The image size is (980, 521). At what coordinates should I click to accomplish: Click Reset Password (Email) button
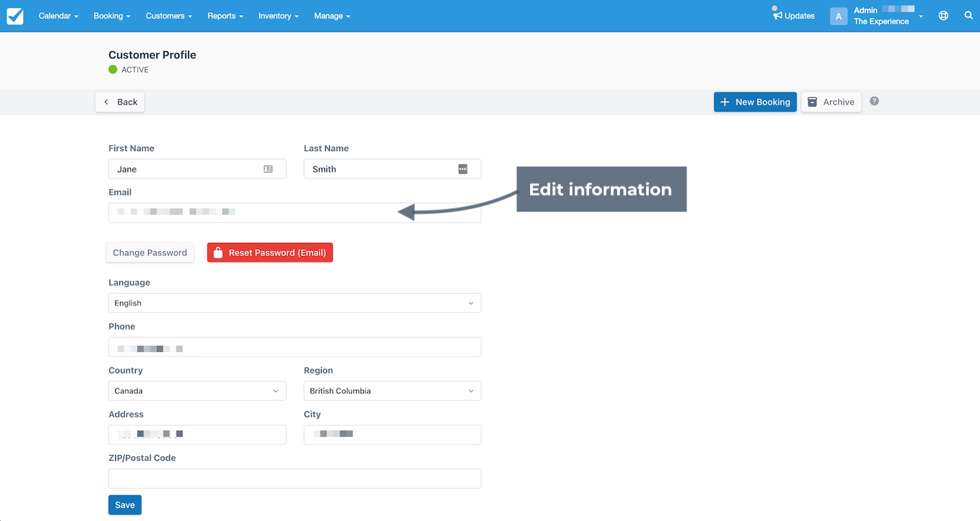270,253
